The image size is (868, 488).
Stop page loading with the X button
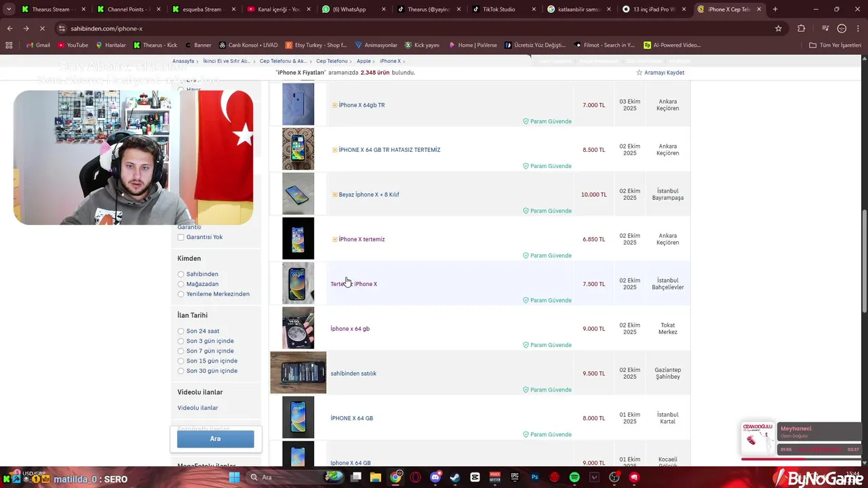(42, 28)
